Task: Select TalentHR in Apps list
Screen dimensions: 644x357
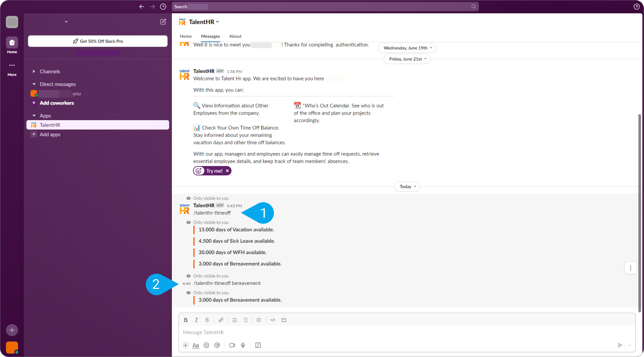Action: click(x=98, y=125)
